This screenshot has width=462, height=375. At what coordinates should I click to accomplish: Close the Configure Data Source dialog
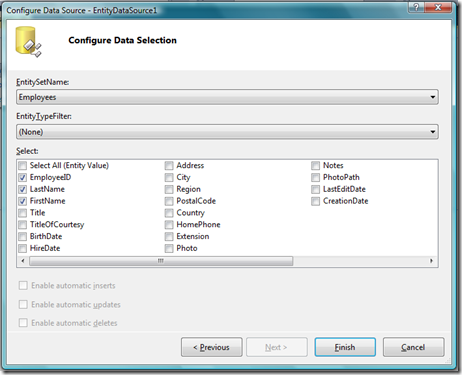438,7
